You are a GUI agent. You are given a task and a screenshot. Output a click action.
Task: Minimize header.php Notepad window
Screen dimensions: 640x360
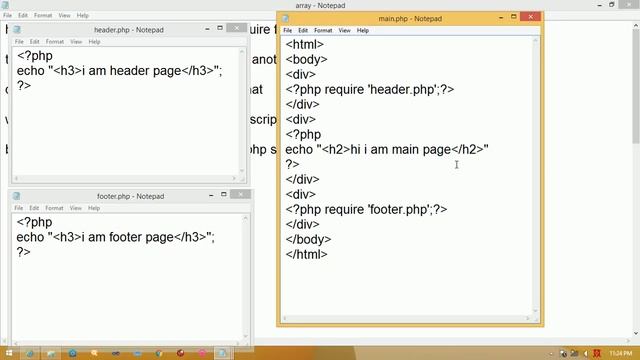[x=207, y=29]
